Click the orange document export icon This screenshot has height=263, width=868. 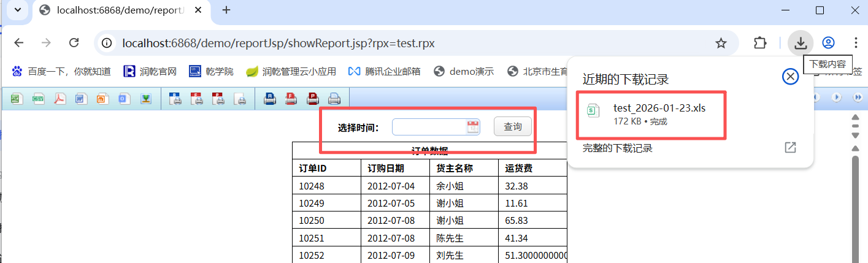click(103, 98)
